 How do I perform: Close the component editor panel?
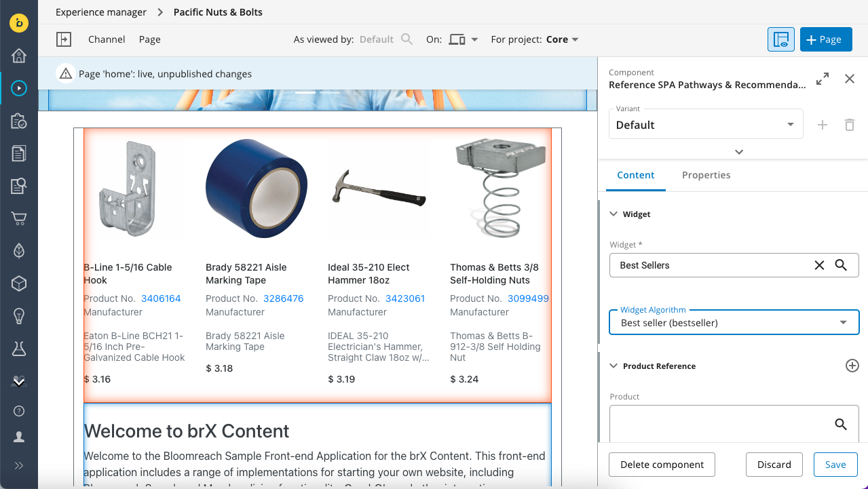[850, 79]
